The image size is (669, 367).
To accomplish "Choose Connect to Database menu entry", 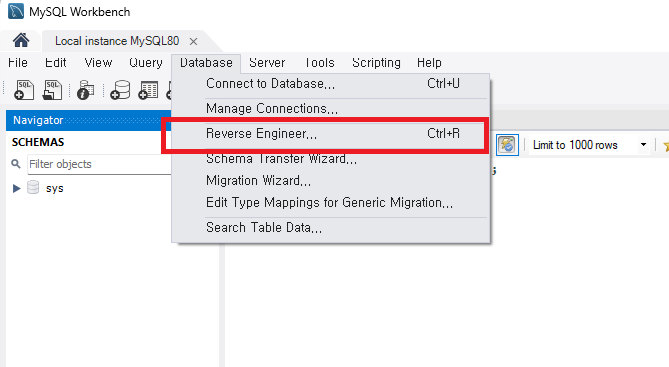I will point(331,84).
